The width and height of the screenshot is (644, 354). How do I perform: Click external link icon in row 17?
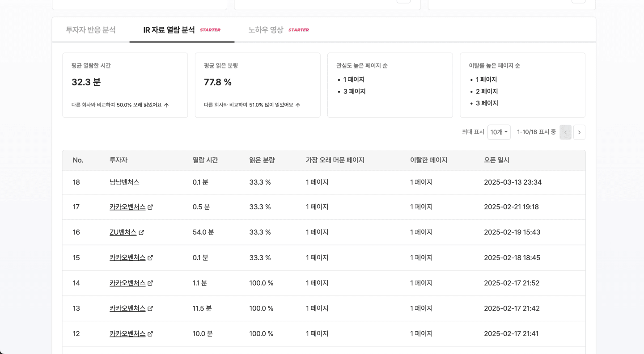(150, 207)
